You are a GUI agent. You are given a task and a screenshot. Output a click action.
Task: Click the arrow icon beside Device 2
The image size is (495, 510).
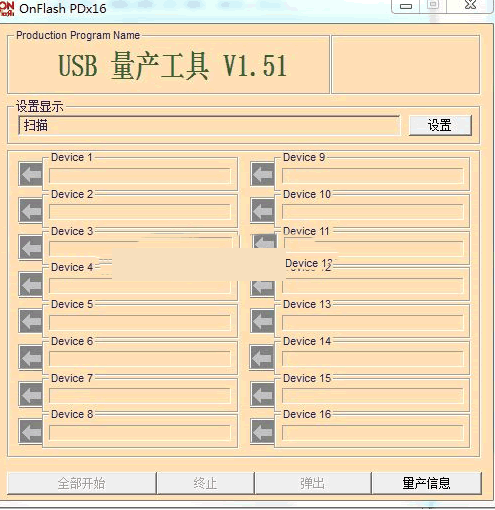click(31, 211)
